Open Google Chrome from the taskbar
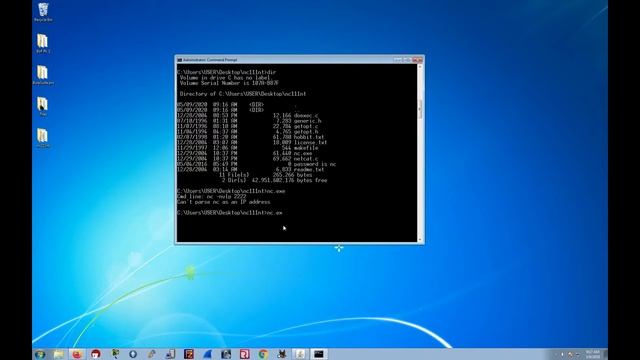 [x=263, y=354]
